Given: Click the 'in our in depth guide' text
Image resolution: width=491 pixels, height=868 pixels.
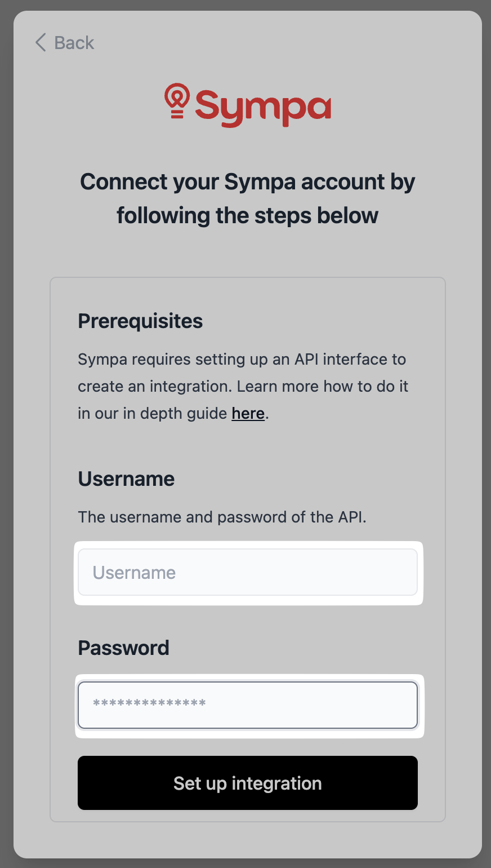Looking at the screenshot, I should [x=152, y=413].
